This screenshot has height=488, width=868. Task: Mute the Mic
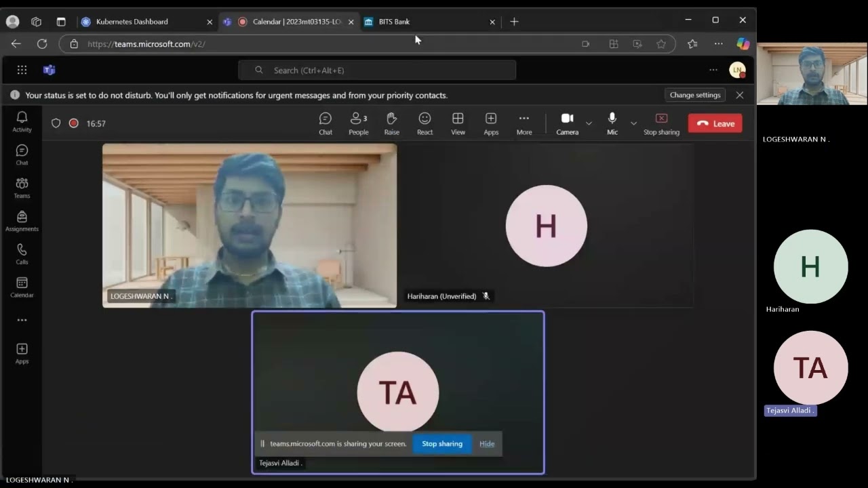612,123
